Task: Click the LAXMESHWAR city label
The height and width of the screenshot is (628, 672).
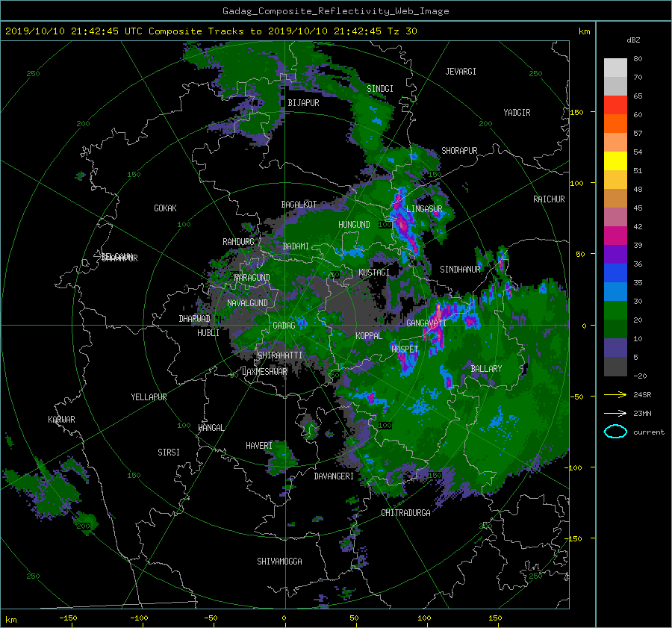Action: pyautogui.click(x=264, y=372)
